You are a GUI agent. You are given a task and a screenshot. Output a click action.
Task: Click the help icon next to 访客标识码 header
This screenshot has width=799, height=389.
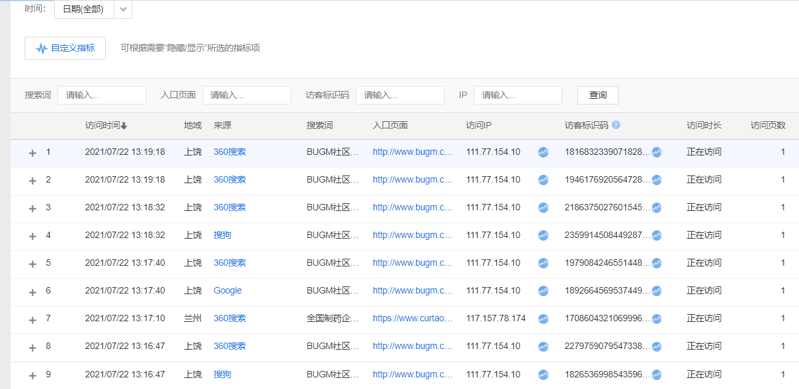click(x=616, y=125)
